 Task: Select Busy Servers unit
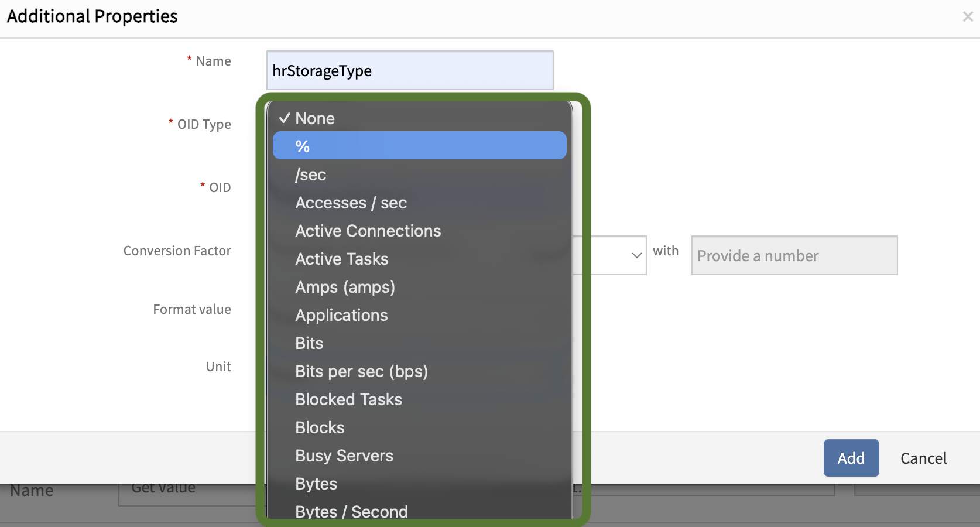point(344,456)
